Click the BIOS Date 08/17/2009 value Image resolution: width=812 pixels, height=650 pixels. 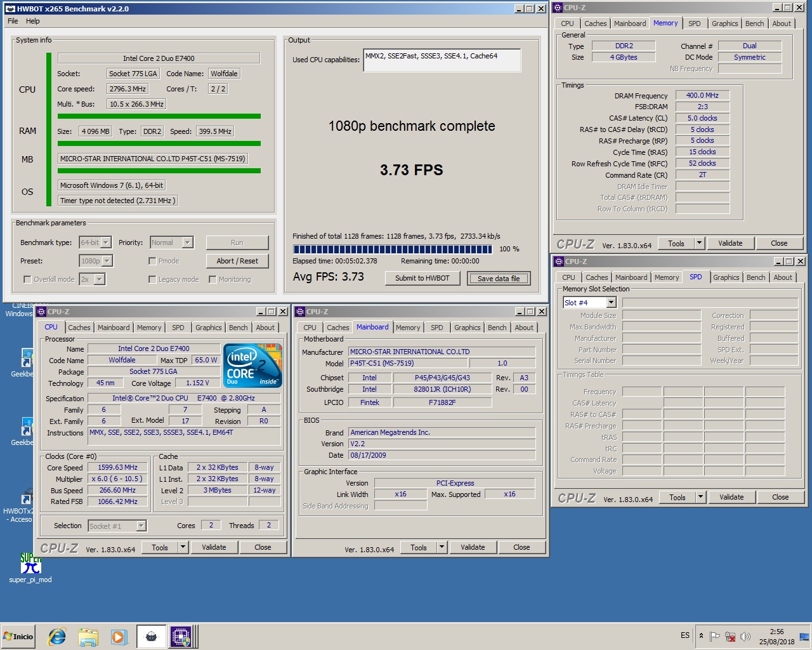tap(442, 455)
